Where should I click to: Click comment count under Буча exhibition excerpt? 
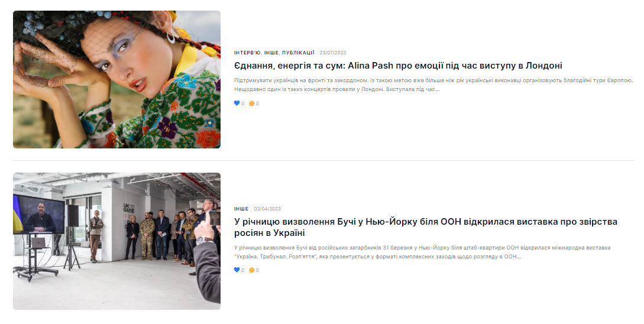pyautogui.click(x=257, y=270)
